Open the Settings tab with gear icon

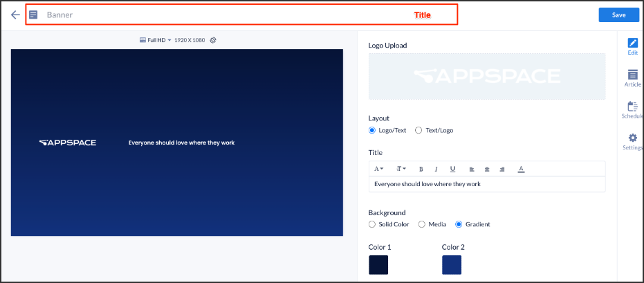(632, 141)
